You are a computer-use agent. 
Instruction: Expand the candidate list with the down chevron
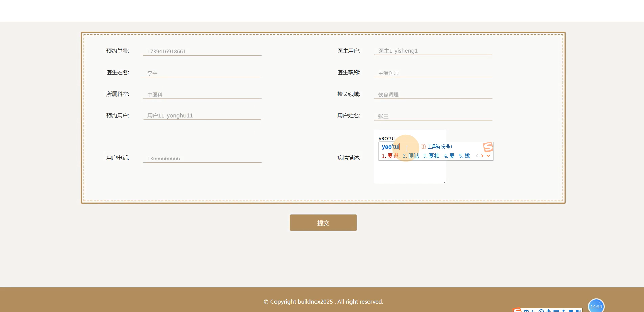pyautogui.click(x=488, y=156)
